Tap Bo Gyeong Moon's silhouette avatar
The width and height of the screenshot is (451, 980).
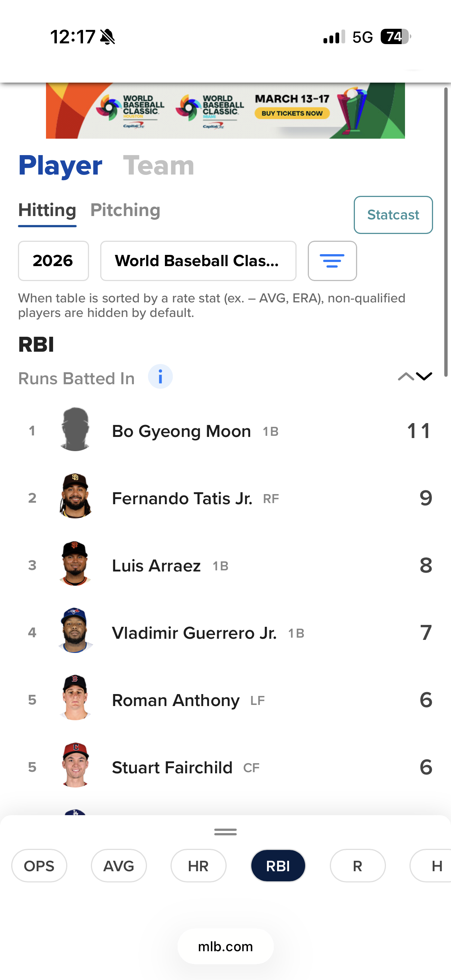click(76, 429)
